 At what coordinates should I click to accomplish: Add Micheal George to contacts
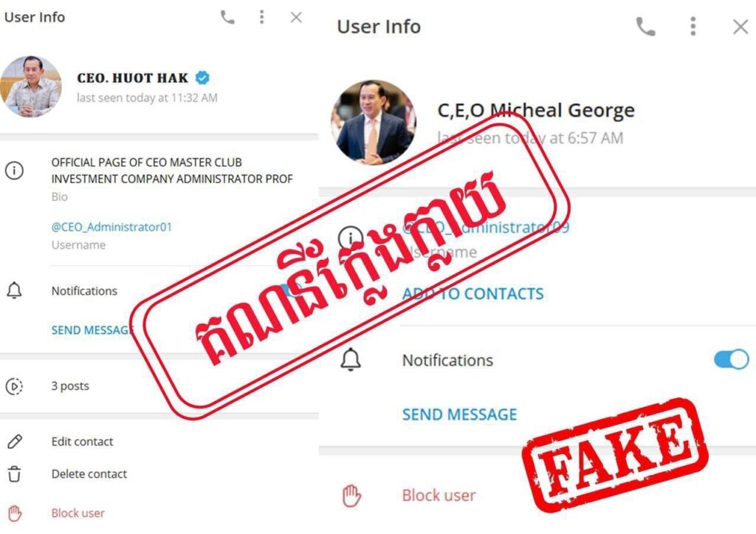click(473, 293)
